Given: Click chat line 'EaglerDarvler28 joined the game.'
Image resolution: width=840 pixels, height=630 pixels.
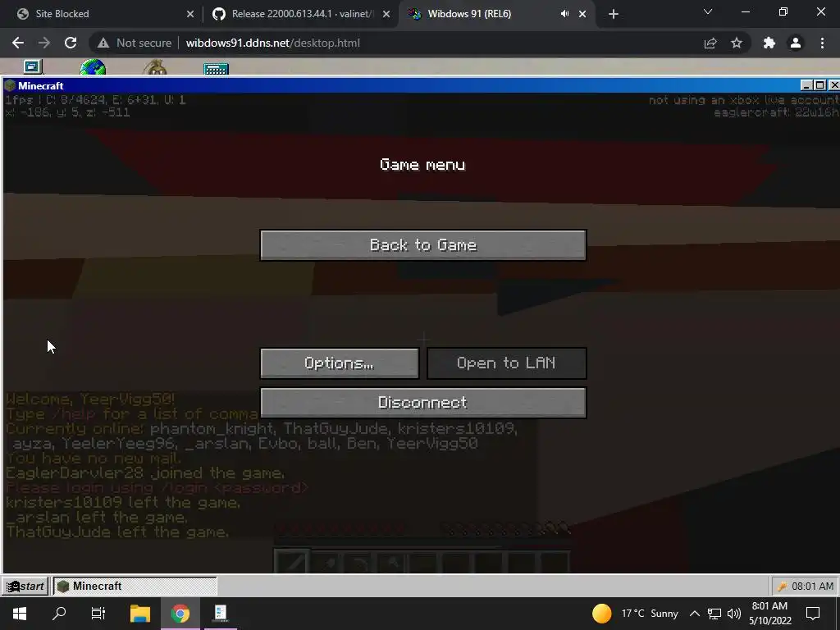Looking at the screenshot, I should coord(144,473).
